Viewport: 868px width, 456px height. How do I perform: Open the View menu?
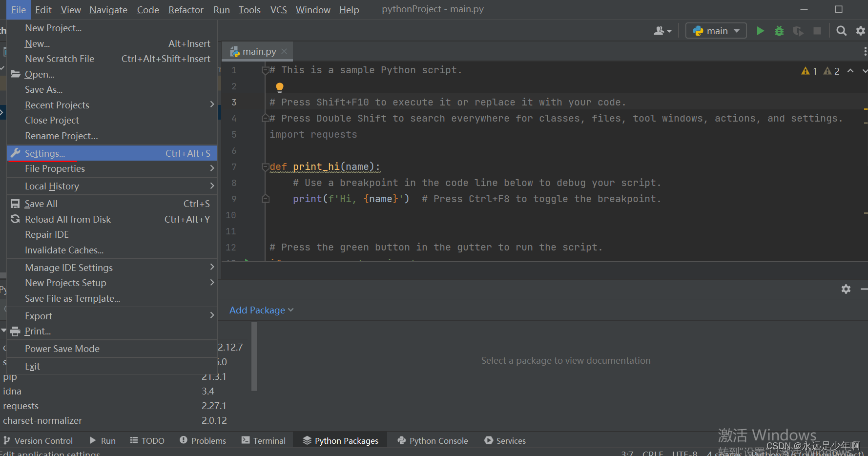[71, 10]
